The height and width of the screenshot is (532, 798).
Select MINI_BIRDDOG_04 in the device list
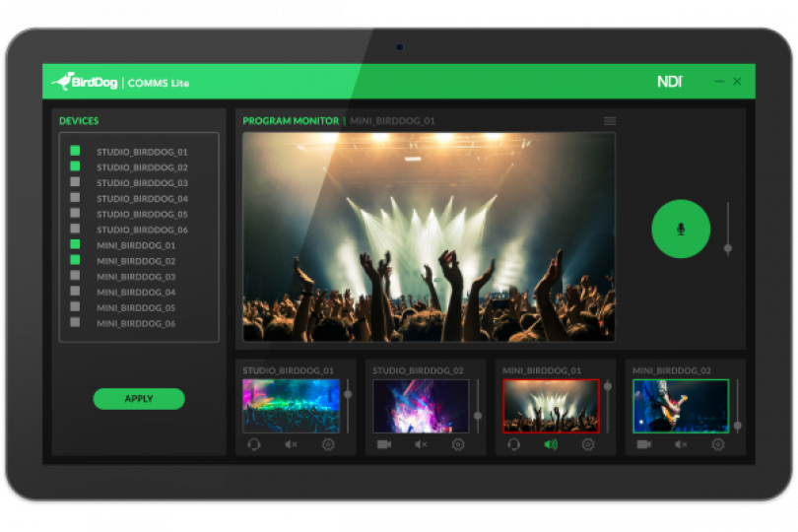tap(136, 293)
